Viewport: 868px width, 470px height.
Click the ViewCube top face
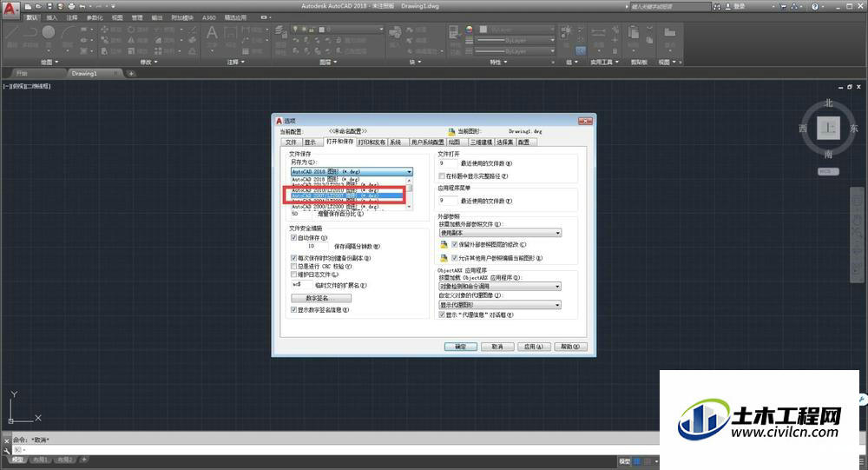(x=828, y=128)
